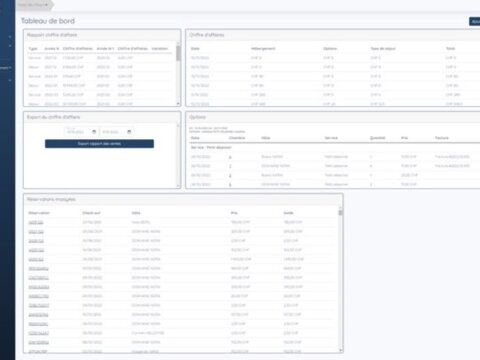Click the Solde column header
This screenshot has width=480, height=360.
(x=288, y=213)
